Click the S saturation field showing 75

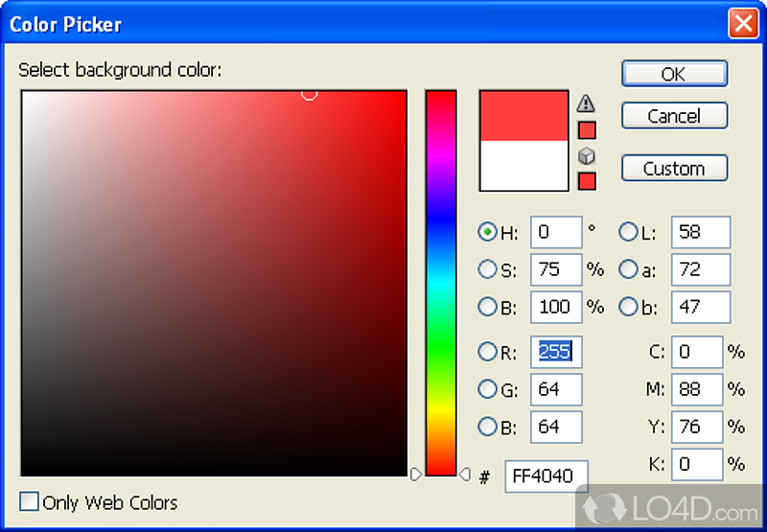pyautogui.click(x=556, y=269)
